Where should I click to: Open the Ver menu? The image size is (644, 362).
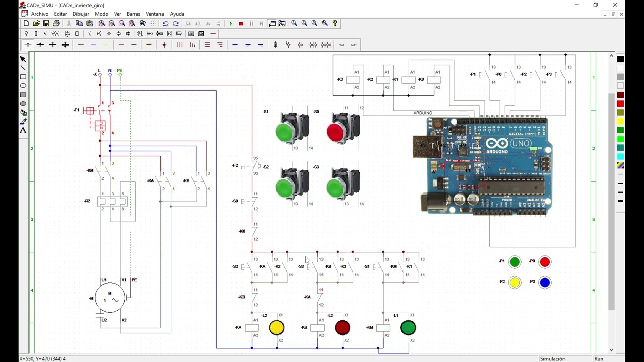117,14
